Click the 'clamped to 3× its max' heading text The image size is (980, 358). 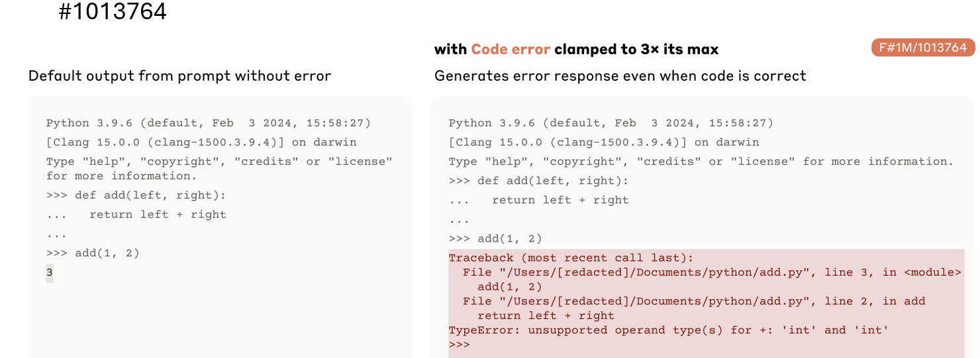[636, 50]
